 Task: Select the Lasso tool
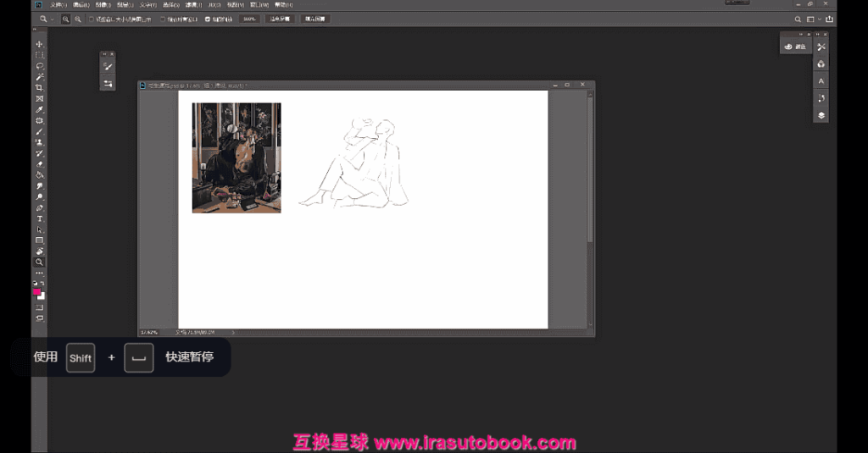point(39,66)
